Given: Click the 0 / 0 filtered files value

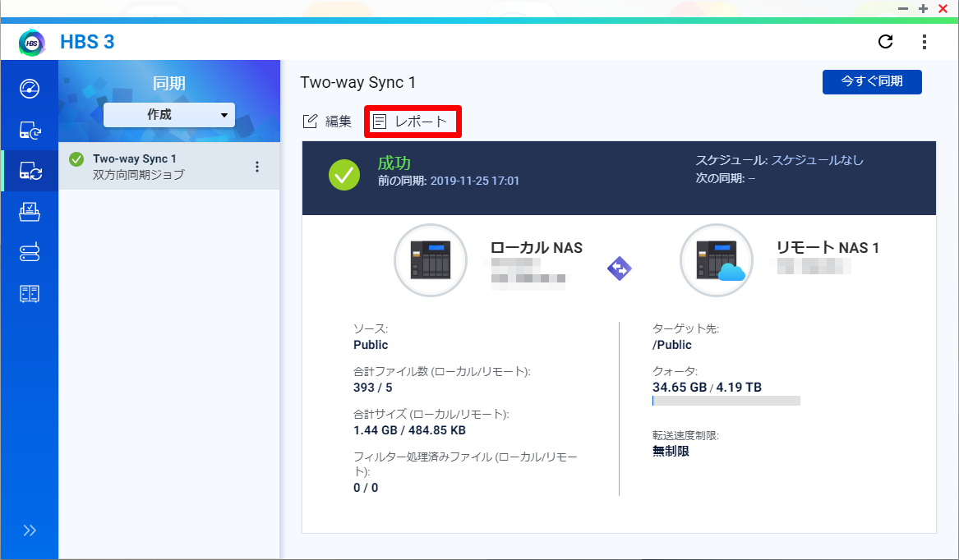Looking at the screenshot, I should 366,488.
